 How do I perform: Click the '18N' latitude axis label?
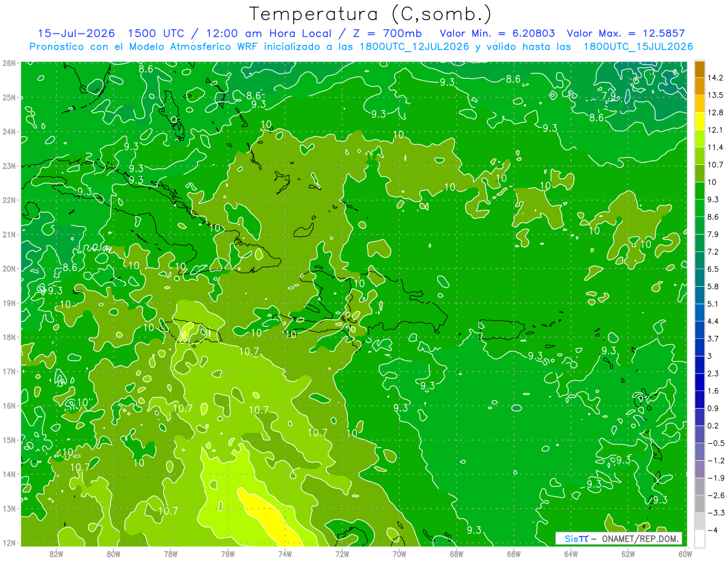click(x=8, y=337)
